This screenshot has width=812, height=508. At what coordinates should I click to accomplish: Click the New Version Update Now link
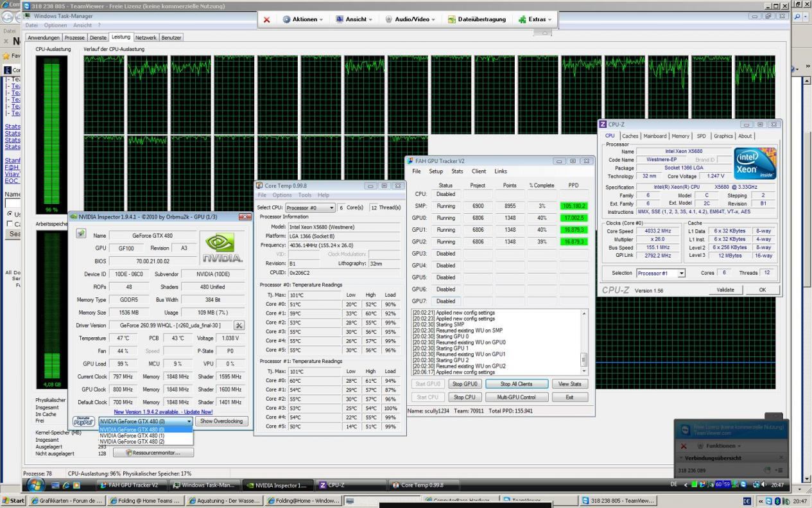coord(163,412)
